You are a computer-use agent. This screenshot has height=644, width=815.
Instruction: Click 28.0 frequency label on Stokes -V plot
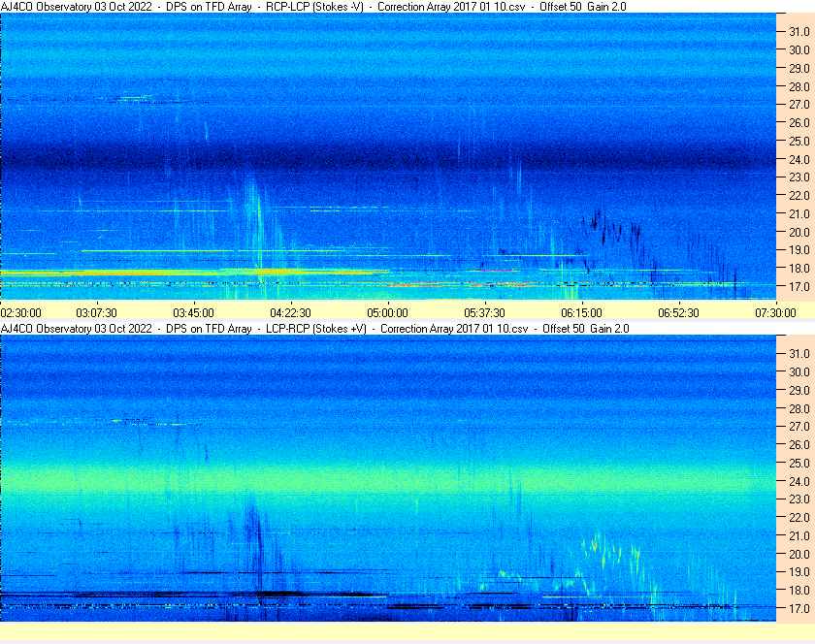click(x=799, y=86)
